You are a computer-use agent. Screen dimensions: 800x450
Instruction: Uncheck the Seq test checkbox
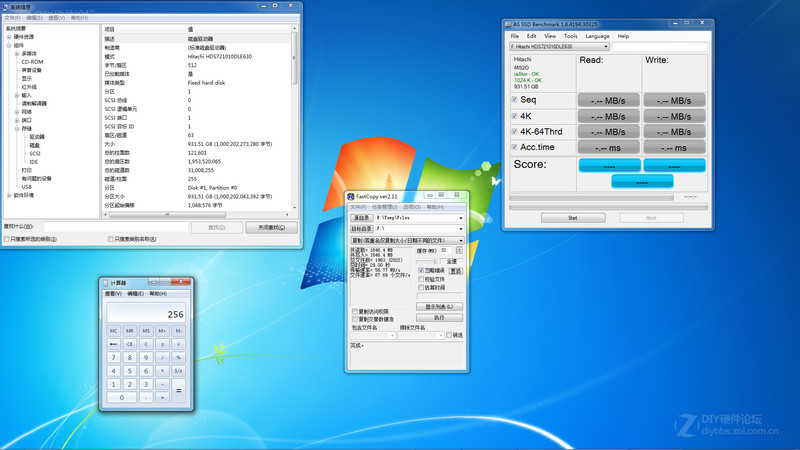click(515, 100)
